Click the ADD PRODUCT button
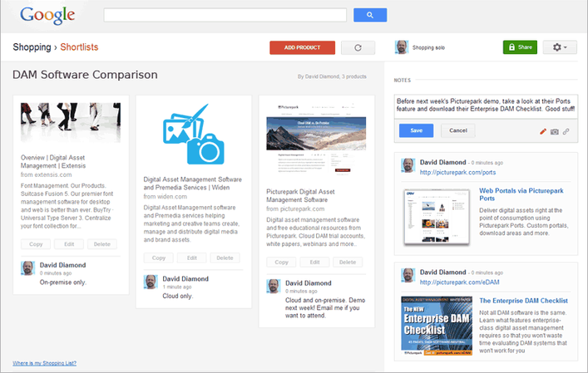The width and height of the screenshot is (588, 373). [x=302, y=47]
